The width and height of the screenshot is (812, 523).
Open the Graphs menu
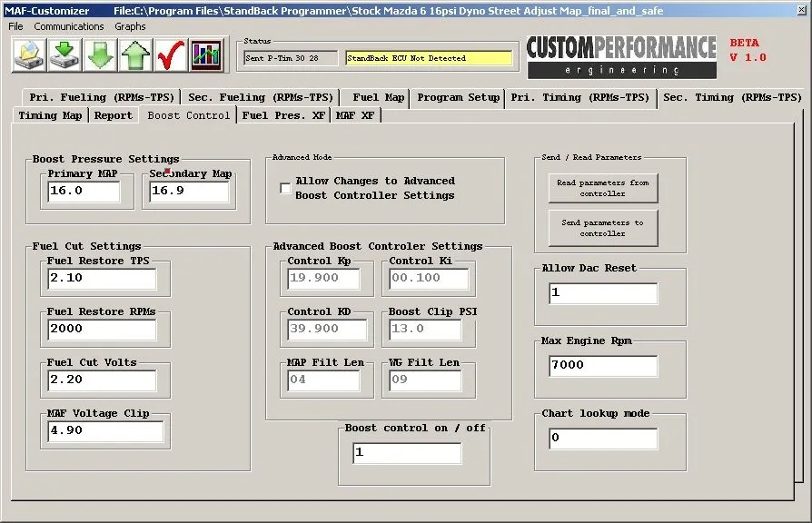129,26
